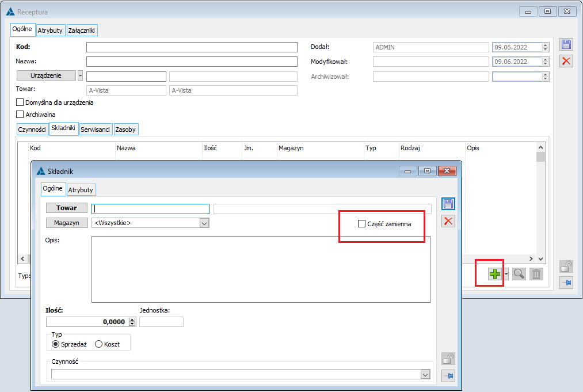Add a new component with green plus

point(495,274)
